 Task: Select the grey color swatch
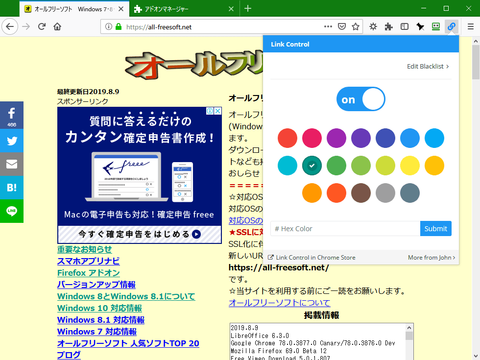(x=385, y=193)
